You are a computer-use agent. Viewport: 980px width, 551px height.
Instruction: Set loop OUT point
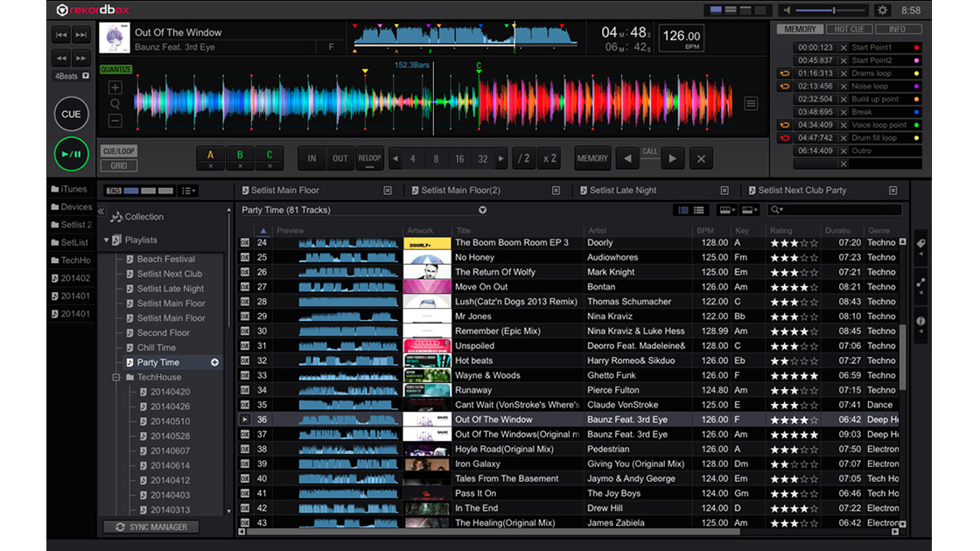pyautogui.click(x=340, y=158)
